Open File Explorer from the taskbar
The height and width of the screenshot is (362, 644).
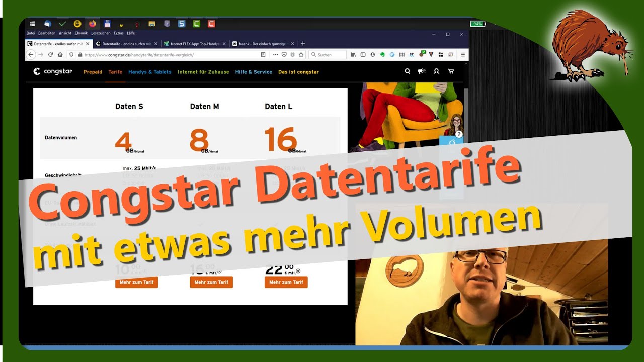[151, 24]
